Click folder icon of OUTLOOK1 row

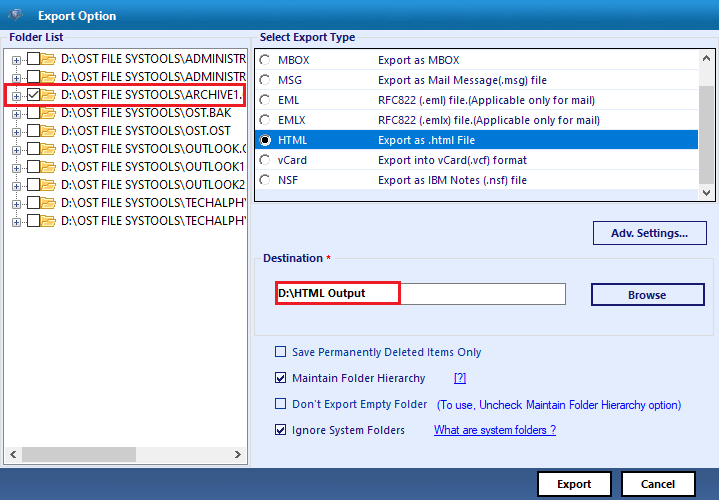coord(48,167)
